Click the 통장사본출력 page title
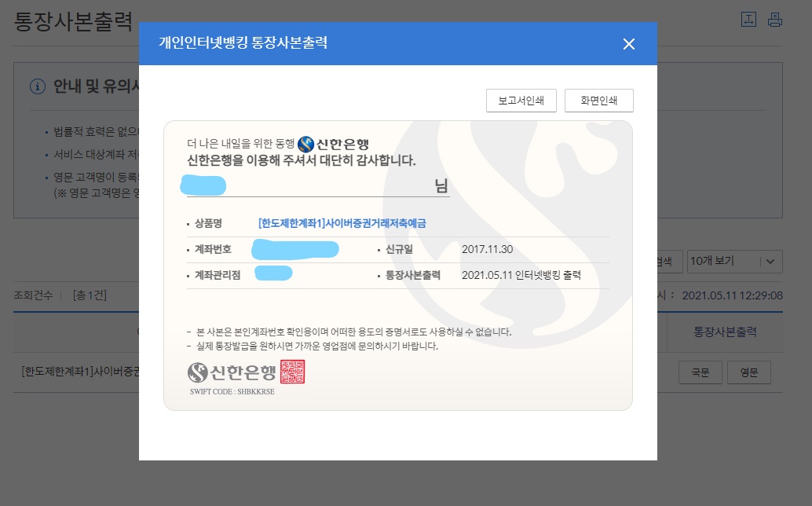Viewport: 812px width, 506px height. [x=73, y=22]
